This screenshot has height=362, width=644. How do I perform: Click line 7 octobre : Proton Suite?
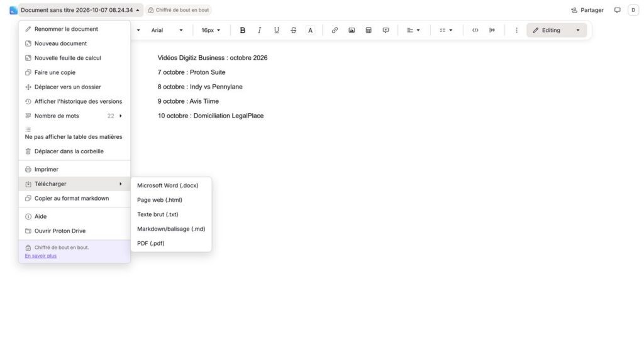click(191, 72)
